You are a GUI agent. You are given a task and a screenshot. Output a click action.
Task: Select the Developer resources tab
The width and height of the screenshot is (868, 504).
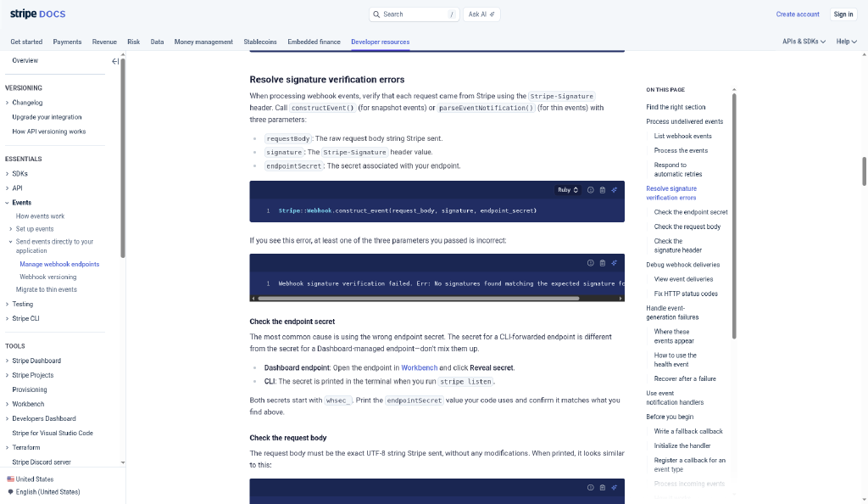tap(381, 42)
